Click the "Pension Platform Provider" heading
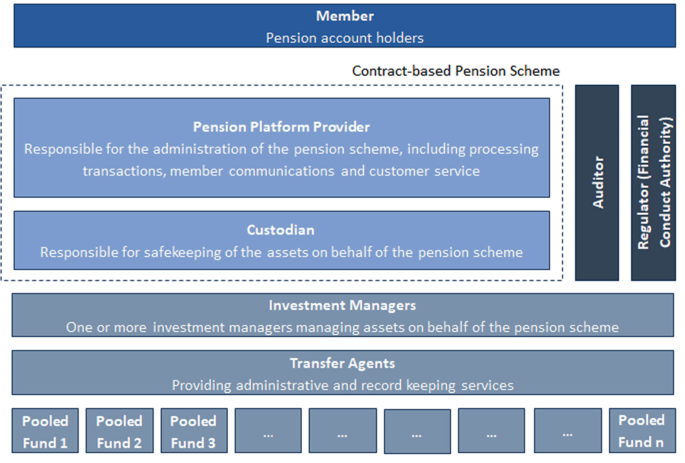 coord(281,127)
